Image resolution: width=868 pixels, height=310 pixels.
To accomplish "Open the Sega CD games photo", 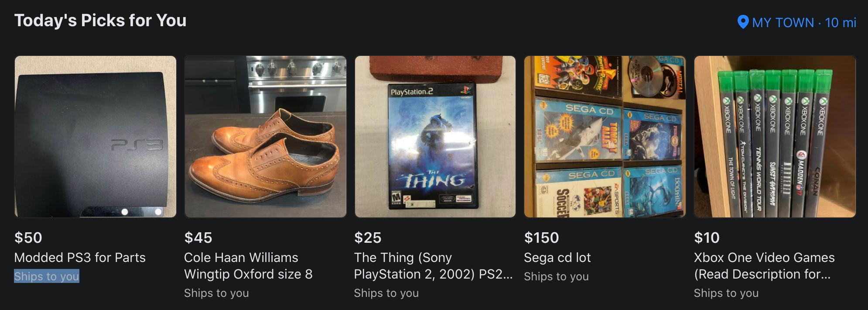I will pos(605,137).
